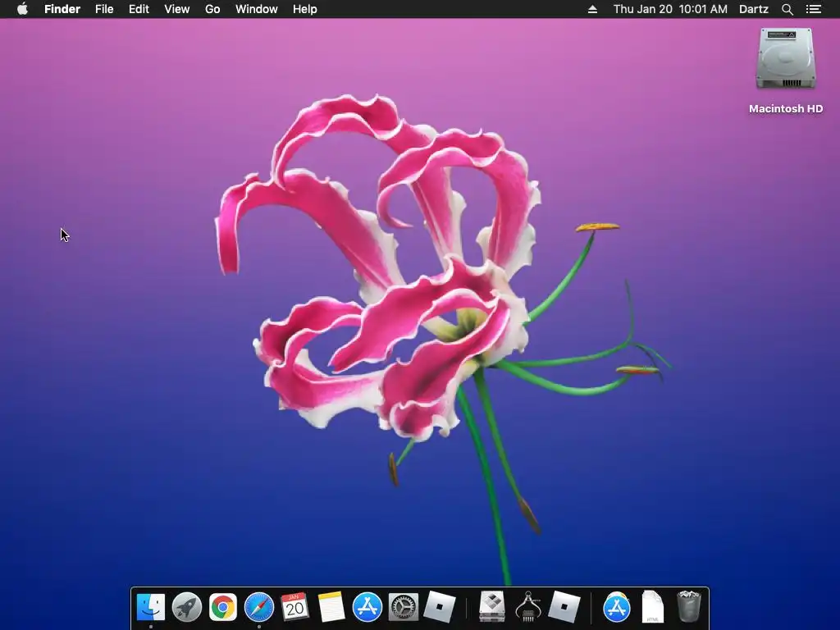Open the Notes app in dock

point(331,608)
